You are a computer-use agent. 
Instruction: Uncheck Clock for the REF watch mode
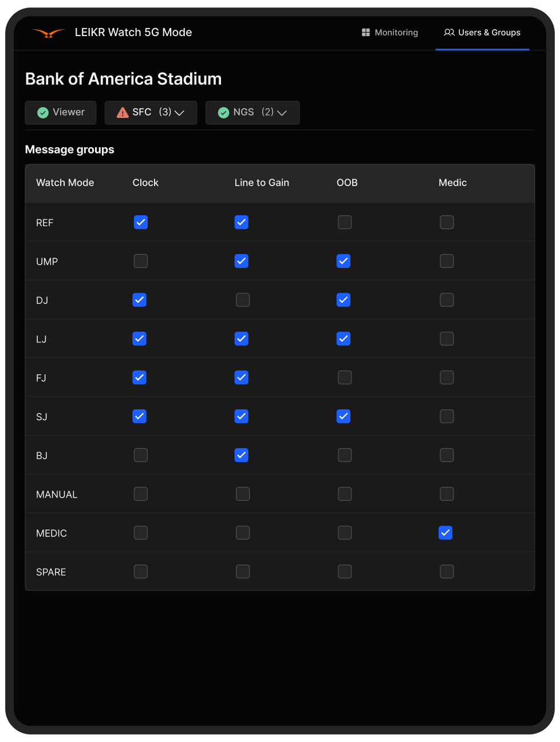click(x=140, y=222)
